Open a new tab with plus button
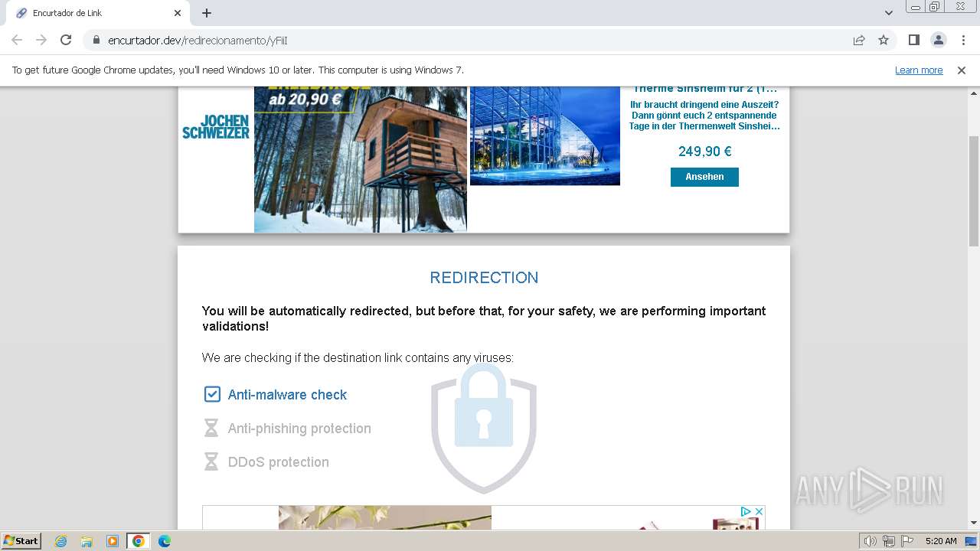 click(207, 13)
